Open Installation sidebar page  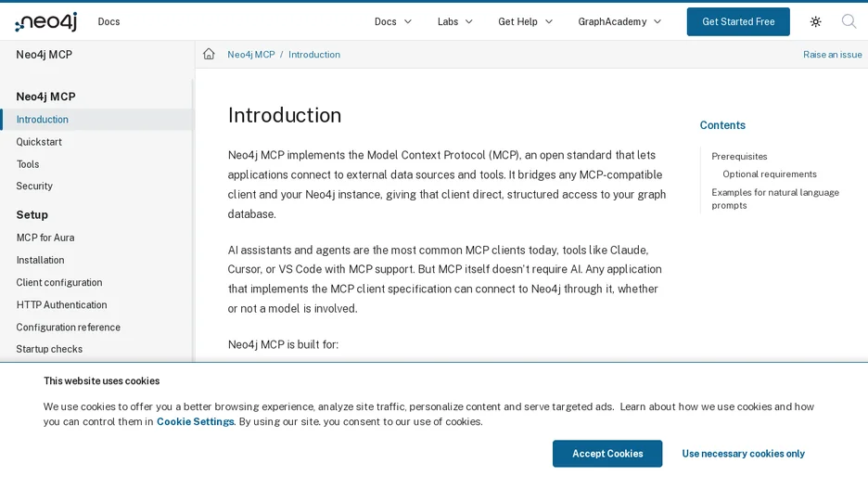(x=40, y=260)
